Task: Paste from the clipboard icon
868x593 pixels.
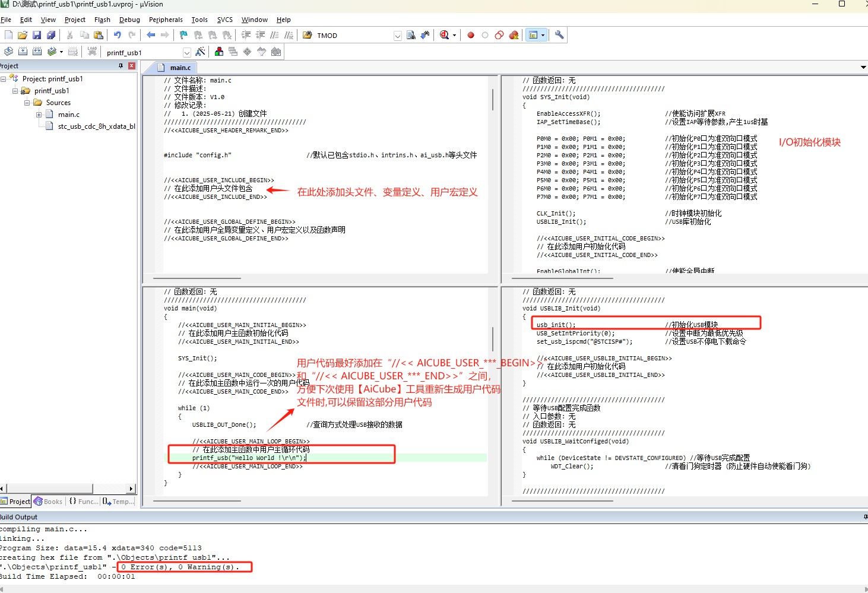Action: [x=99, y=35]
